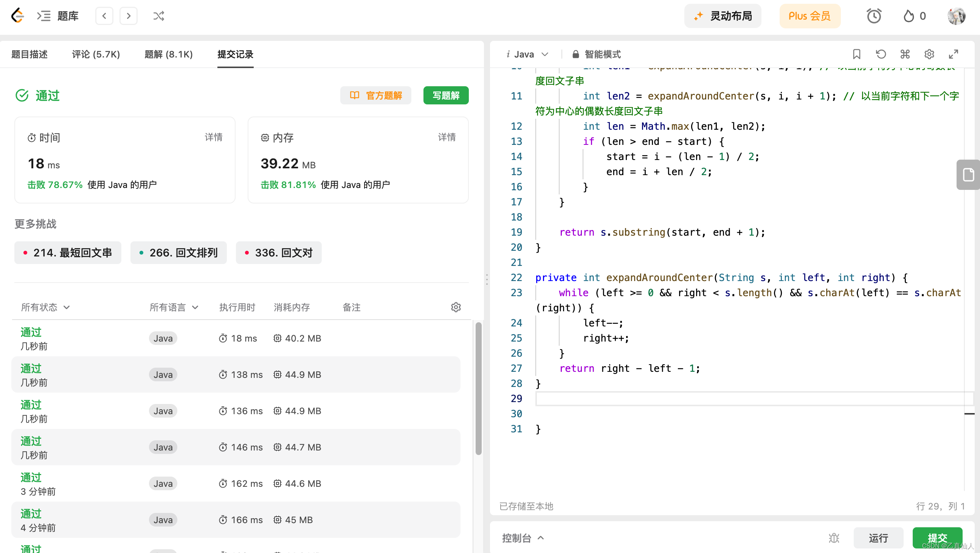
Task: Expand 所有语言 language filter
Action: pos(174,307)
